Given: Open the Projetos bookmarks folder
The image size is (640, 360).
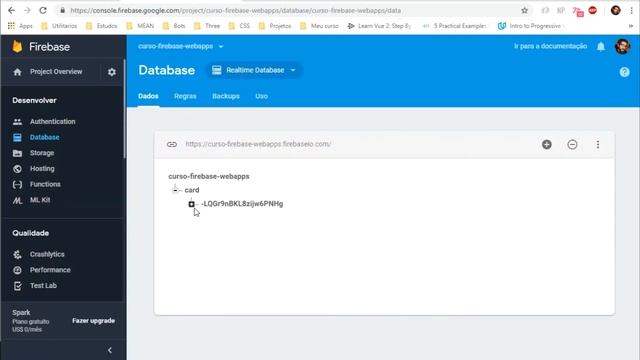Looking at the screenshot, I should 275,26.
